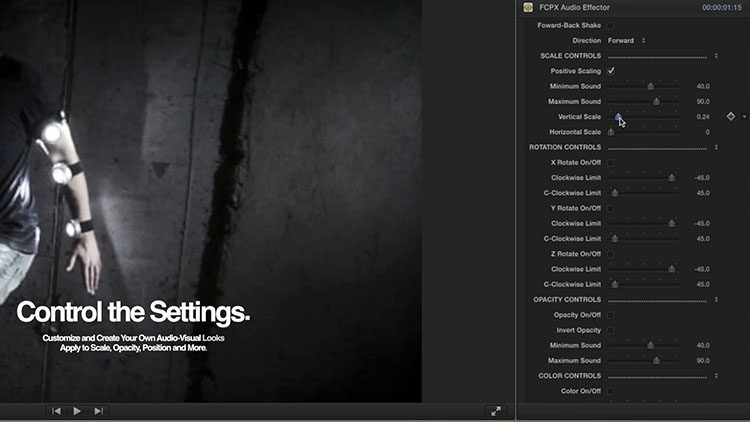Click the FCPX Audio Effector effect icon
This screenshot has width=750, height=422.
[x=528, y=8]
